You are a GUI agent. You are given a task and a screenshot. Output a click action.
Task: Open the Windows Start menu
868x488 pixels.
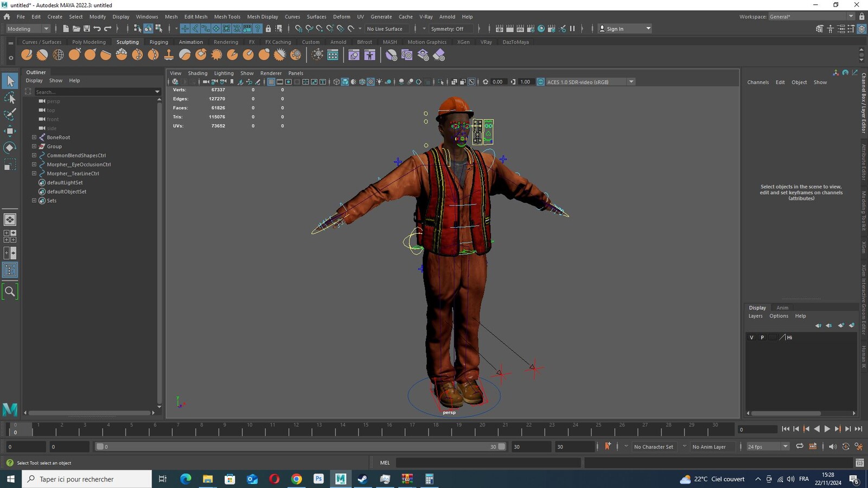10,479
